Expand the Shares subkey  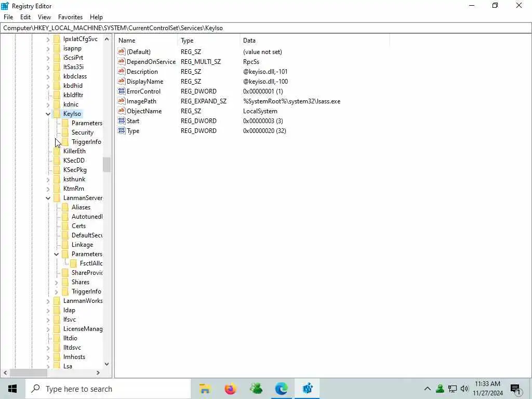pyautogui.click(x=56, y=282)
